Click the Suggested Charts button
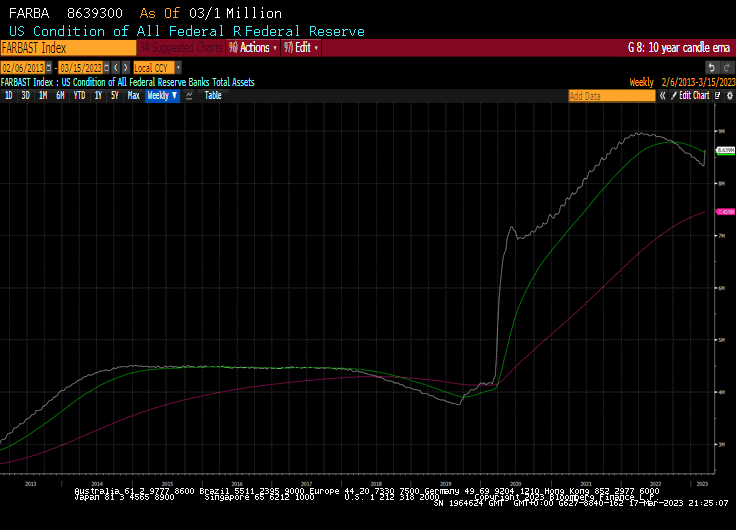This screenshot has height=530, width=736. [182, 47]
